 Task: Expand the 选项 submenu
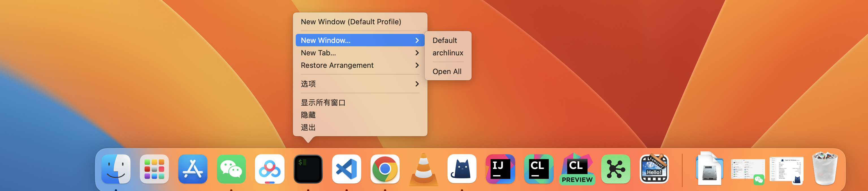[360, 84]
